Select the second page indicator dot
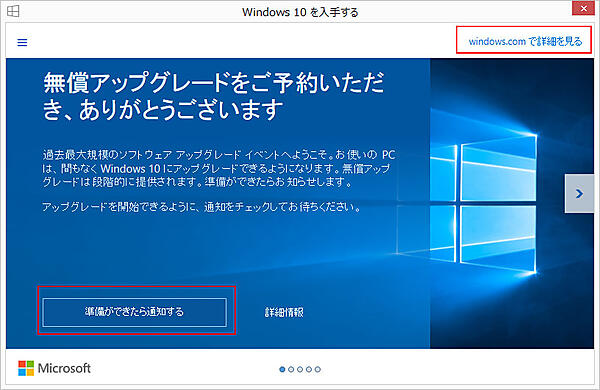 click(x=291, y=369)
